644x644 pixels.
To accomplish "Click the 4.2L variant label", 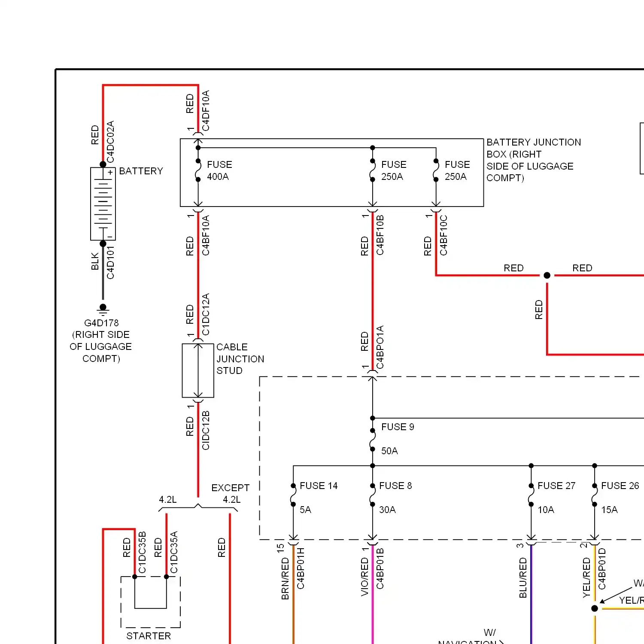I will [168, 499].
